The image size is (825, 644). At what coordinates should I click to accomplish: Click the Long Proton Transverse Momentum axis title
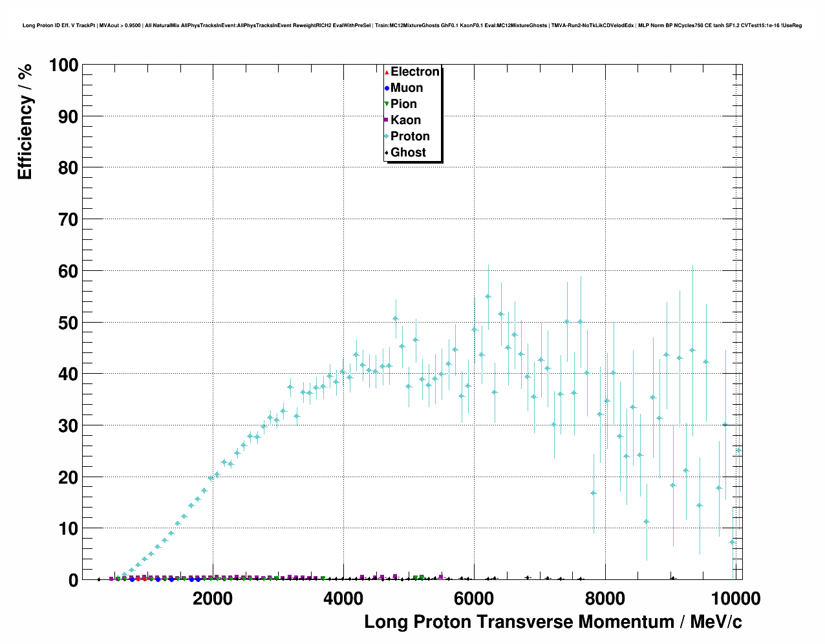(x=553, y=622)
